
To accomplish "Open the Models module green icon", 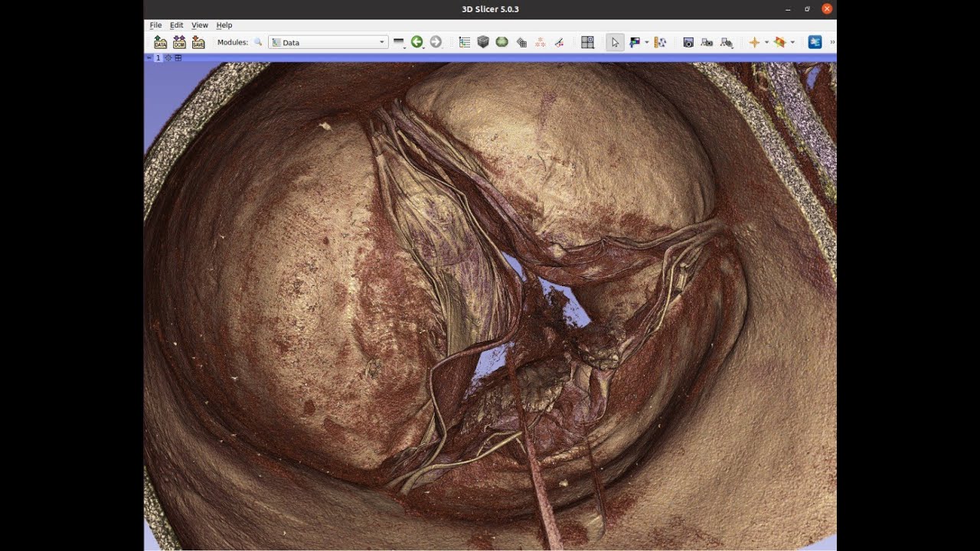I will 502,42.
